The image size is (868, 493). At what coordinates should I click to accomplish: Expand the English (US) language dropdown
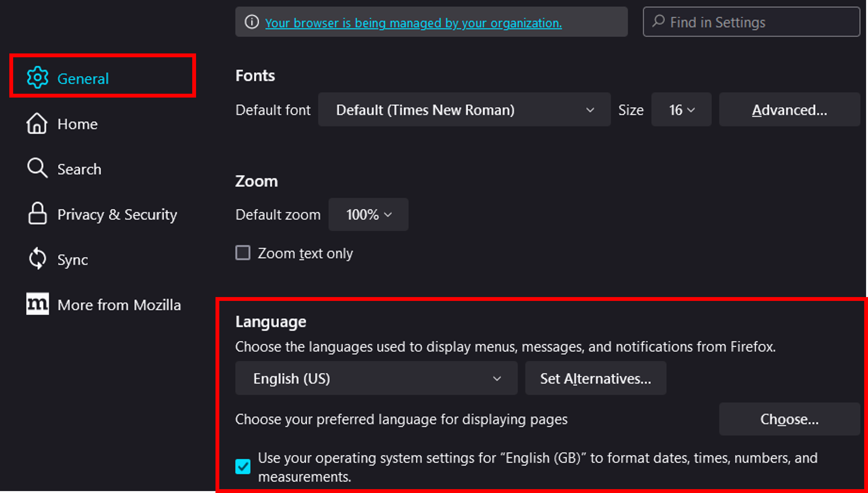(376, 378)
